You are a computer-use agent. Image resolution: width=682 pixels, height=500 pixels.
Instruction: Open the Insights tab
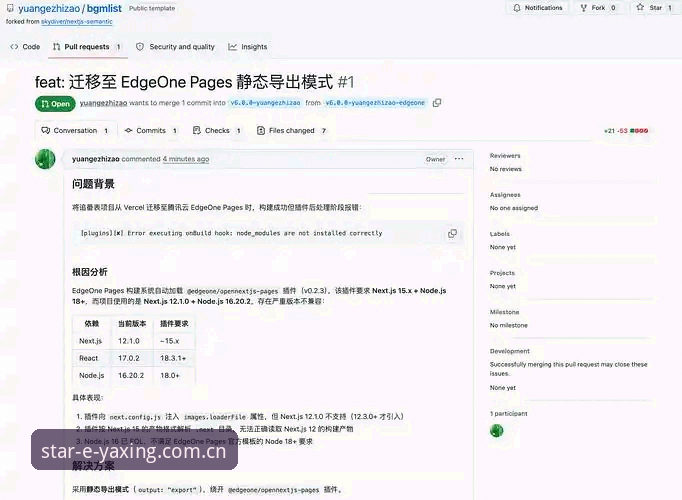(x=248, y=47)
